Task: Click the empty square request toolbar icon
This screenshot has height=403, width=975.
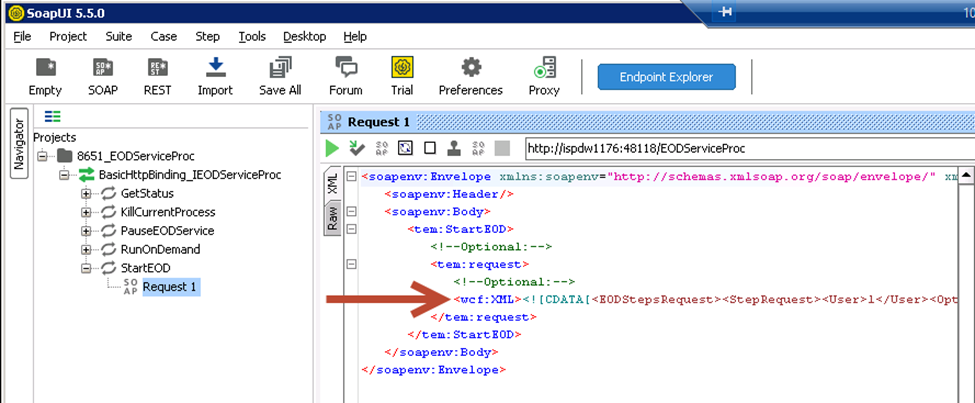Action: 430,148
